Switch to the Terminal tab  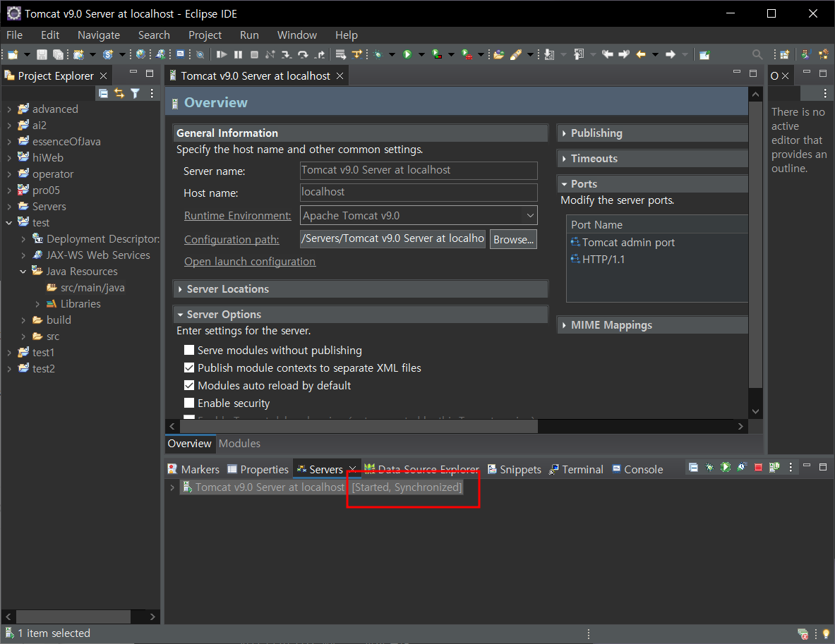point(576,470)
